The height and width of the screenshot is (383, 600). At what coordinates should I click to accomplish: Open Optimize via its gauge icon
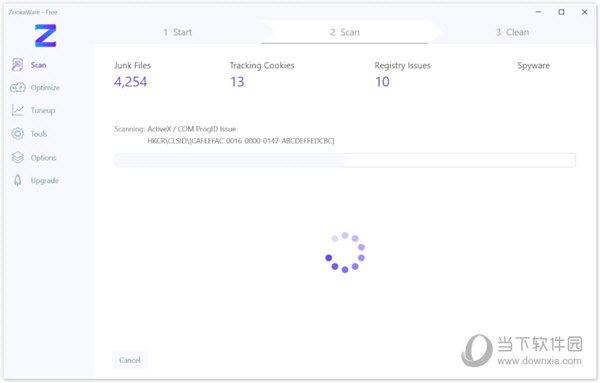click(x=18, y=88)
